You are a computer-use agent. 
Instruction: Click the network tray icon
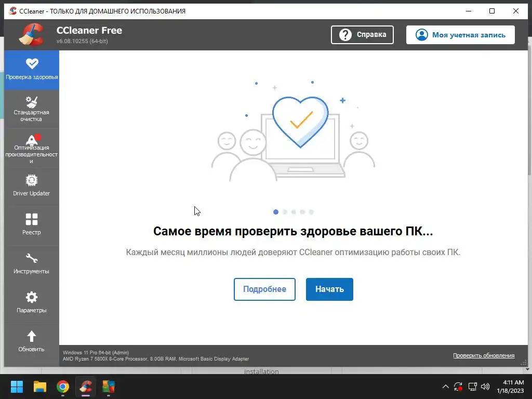473,387
